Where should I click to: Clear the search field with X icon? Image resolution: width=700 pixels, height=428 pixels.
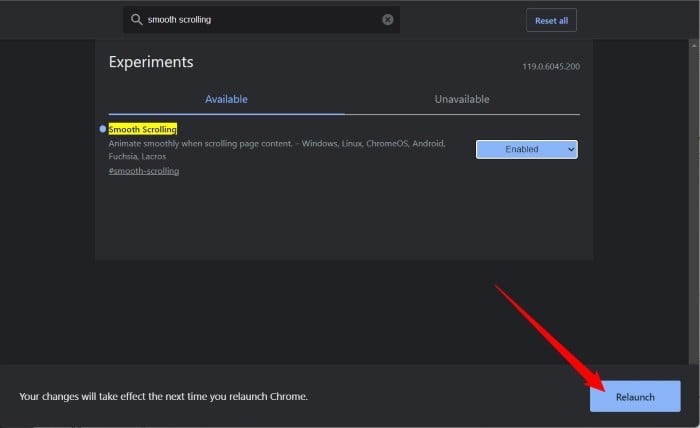click(388, 19)
